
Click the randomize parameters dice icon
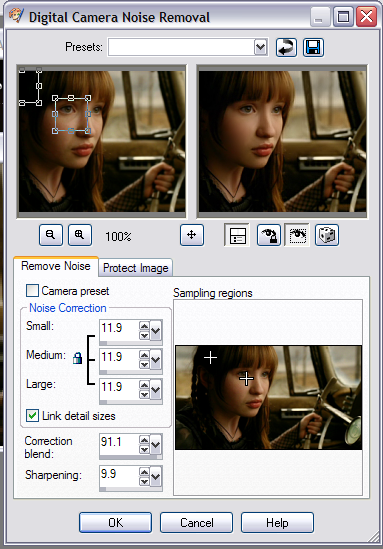pos(327,235)
